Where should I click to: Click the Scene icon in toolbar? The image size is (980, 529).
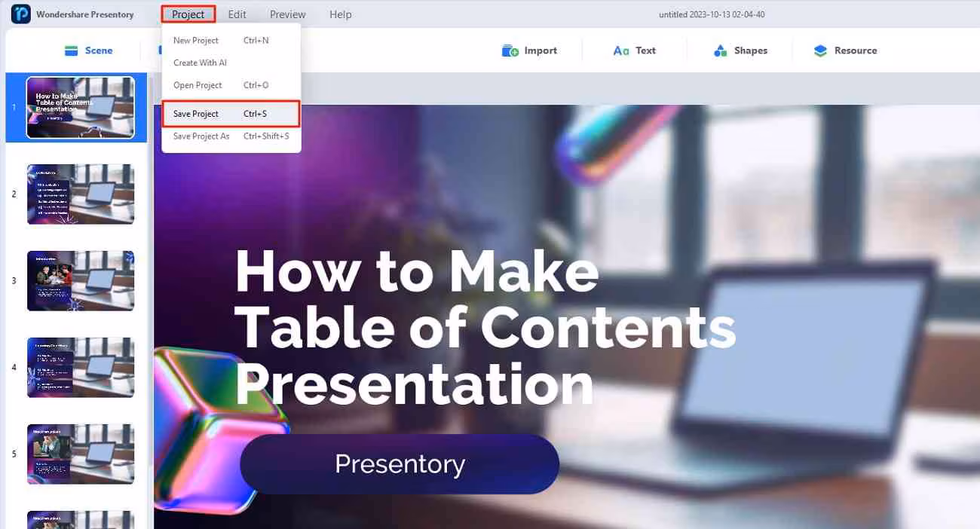pyautogui.click(x=72, y=50)
